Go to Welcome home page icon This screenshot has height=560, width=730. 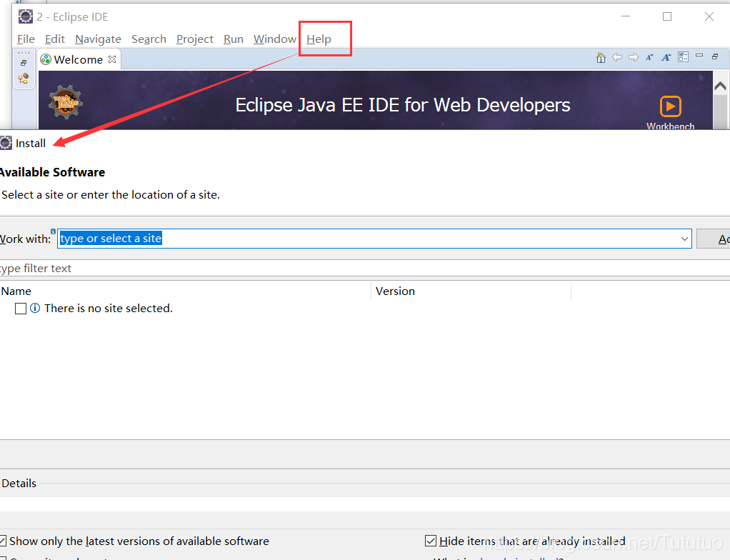point(601,58)
